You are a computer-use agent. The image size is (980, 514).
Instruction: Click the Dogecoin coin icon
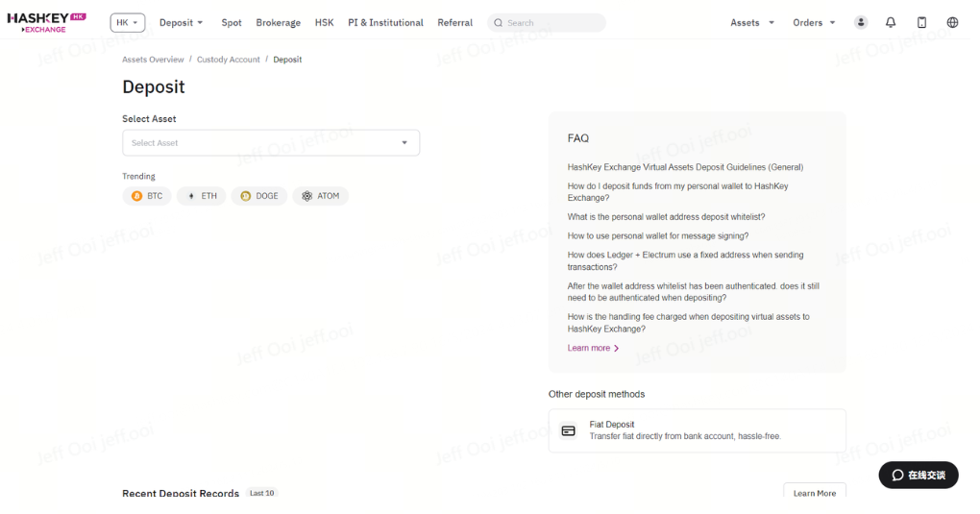point(246,196)
